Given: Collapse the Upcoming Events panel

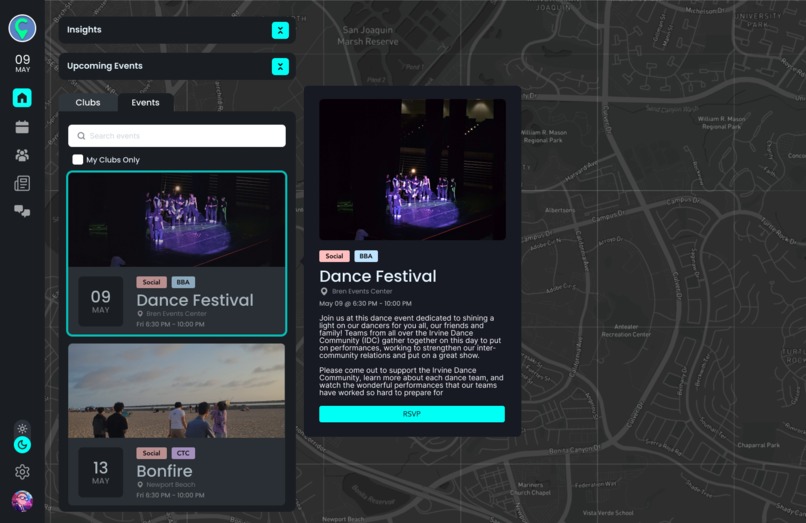Looking at the screenshot, I should pyautogui.click(x=280, y=66).
